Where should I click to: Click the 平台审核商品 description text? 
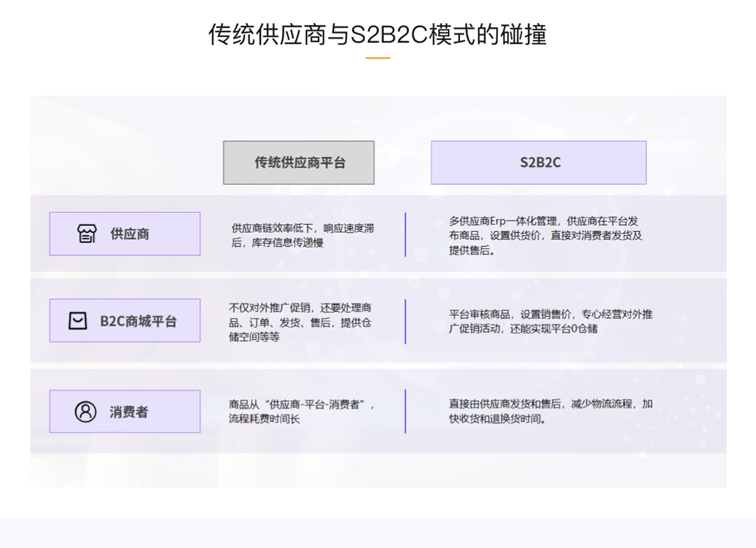550,321
